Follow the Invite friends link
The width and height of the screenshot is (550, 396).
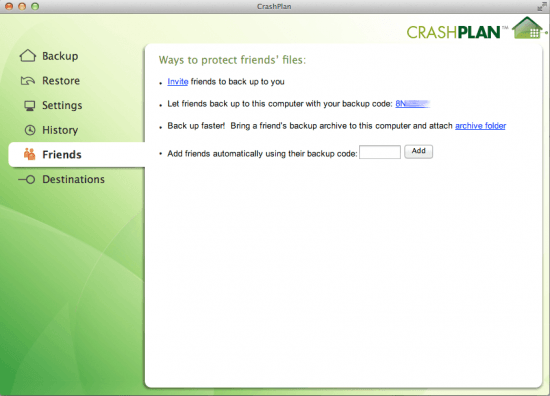click(x=178, y=82)
